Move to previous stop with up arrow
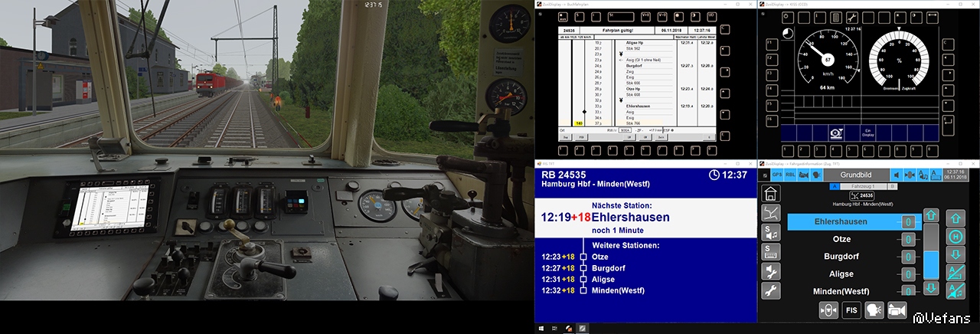 pyautogui.click(x=955, y=218)
